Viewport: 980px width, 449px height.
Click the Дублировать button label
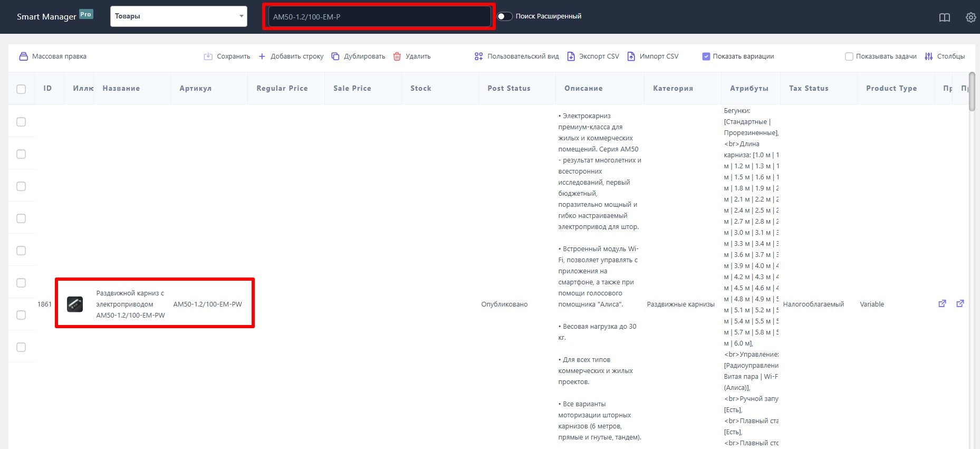[x=364, y=56]
